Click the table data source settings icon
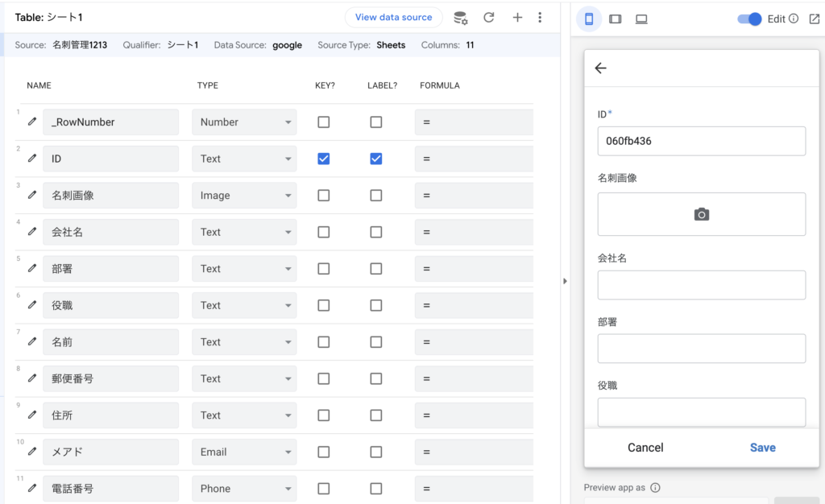The width and height of the screenshot is (825, 504). [x=461, y=18]
